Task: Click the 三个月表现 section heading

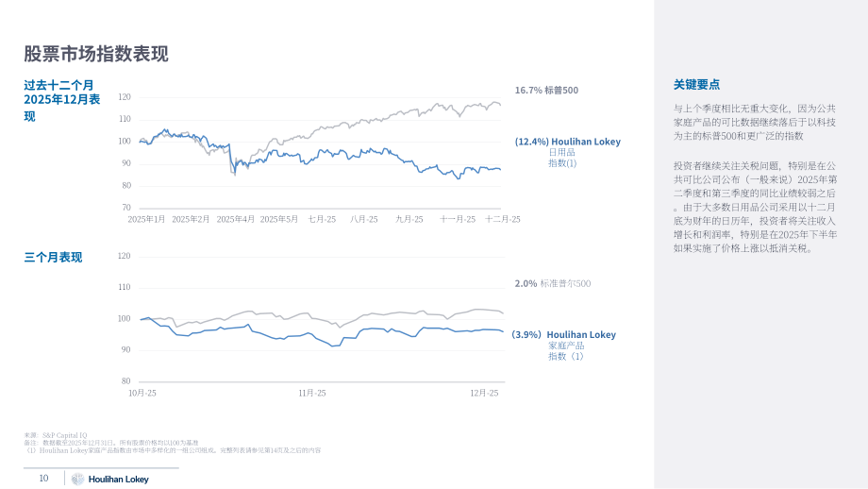Action: click(x=53, y=257)
